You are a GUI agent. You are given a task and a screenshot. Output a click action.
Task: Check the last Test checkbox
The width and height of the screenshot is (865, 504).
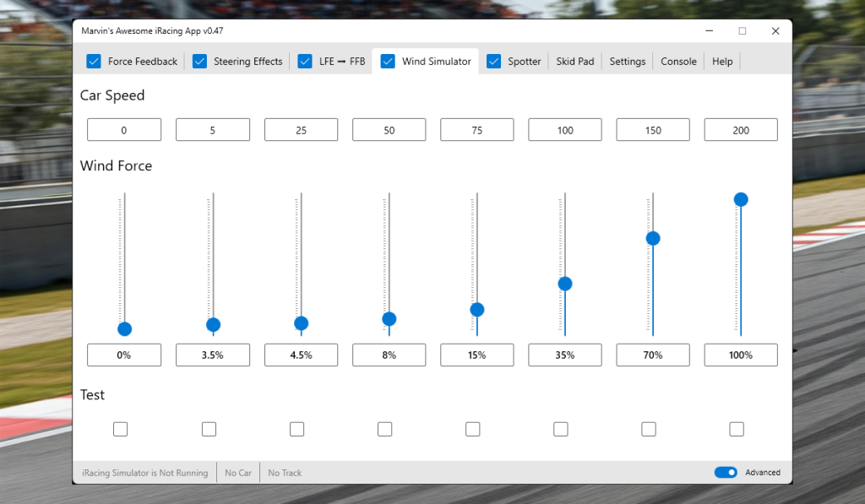(x=736, y=429)
